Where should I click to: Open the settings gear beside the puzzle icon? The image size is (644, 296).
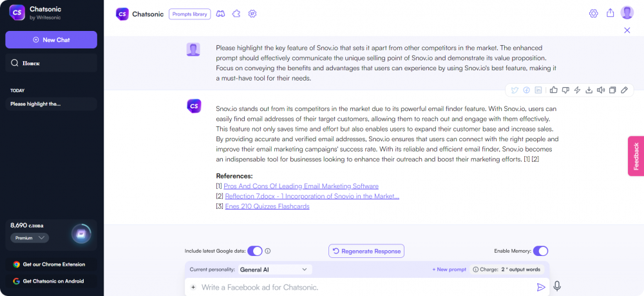click(x=252, y=14)
